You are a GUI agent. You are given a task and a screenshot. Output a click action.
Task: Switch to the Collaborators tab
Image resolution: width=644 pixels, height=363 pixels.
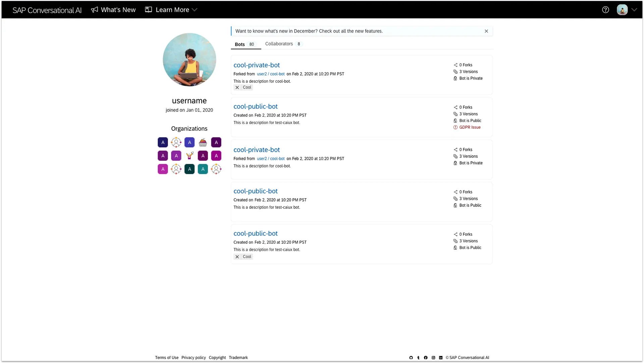point(284,44)
